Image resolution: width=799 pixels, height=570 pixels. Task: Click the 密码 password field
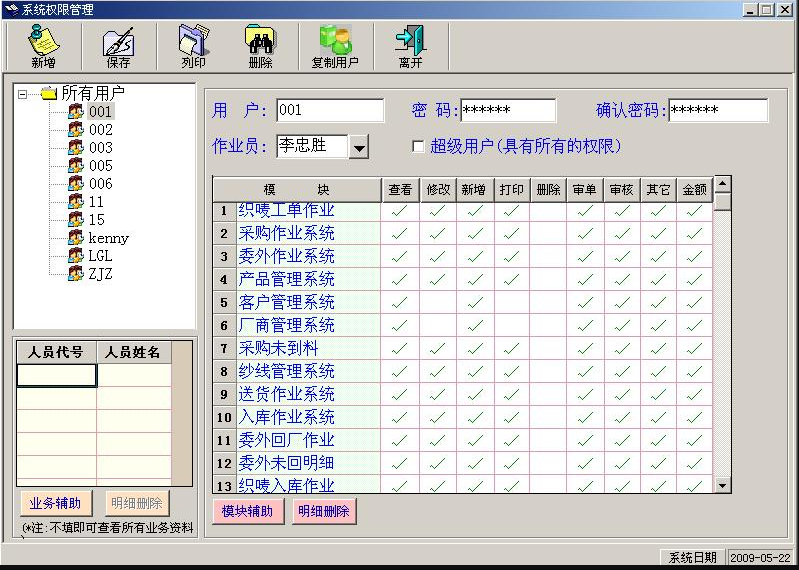coord(508,110)
